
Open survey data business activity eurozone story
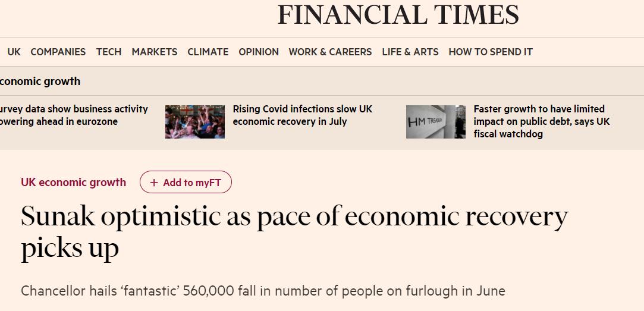click(74, 115)
